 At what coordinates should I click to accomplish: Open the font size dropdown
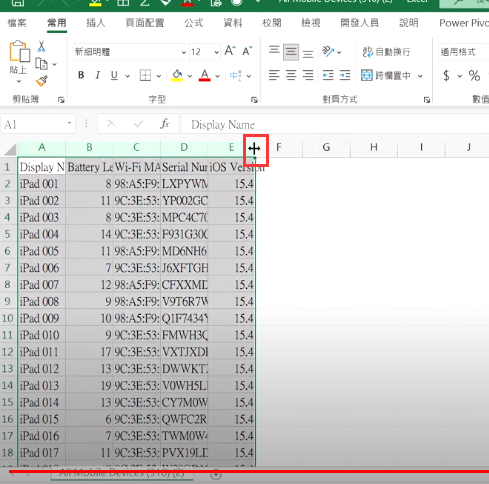click(216, 52)
